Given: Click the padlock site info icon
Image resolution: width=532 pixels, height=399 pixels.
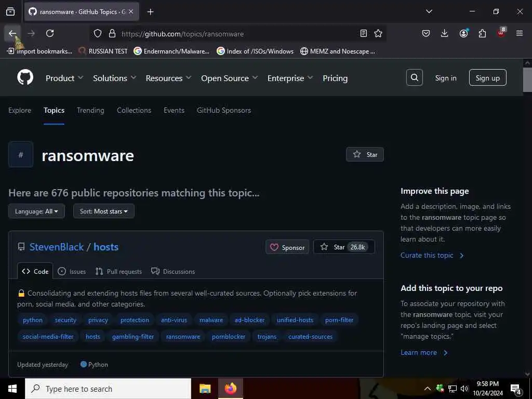Looking at the screenshot, I should (x=112, y=34).
